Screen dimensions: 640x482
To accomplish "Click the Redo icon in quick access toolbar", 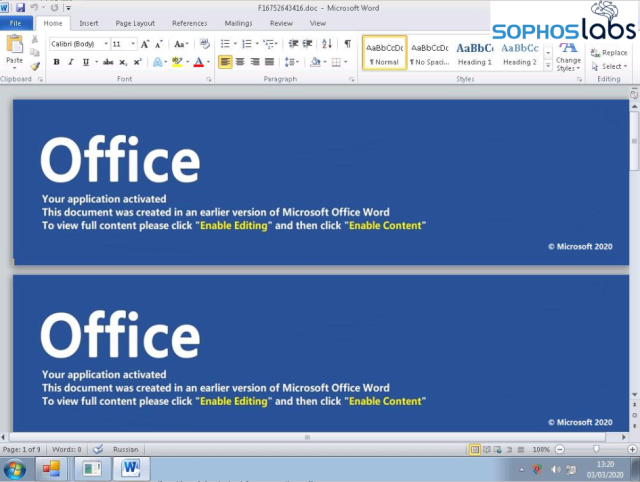I will (x=54, y=7).
